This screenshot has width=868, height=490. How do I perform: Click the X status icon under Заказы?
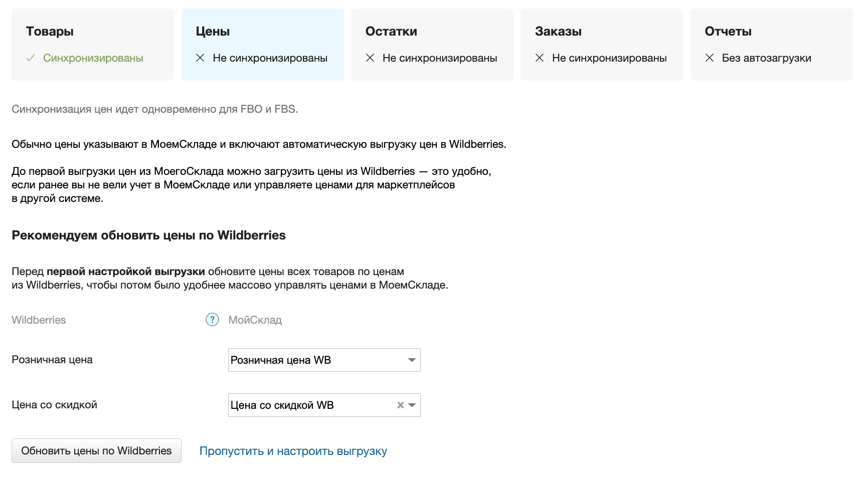pos(540,58)
